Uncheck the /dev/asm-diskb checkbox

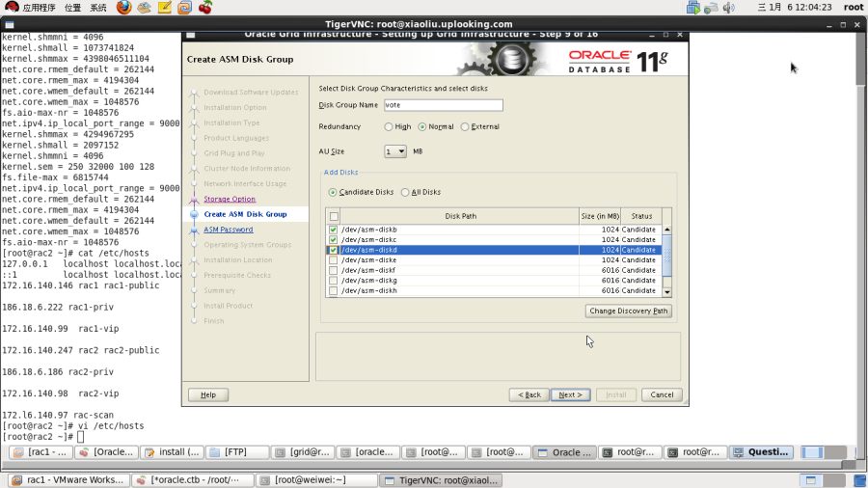coord(334,230)
